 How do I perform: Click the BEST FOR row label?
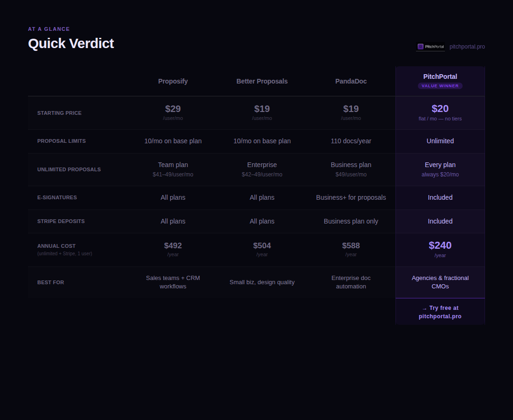click(x=50, y=282)
